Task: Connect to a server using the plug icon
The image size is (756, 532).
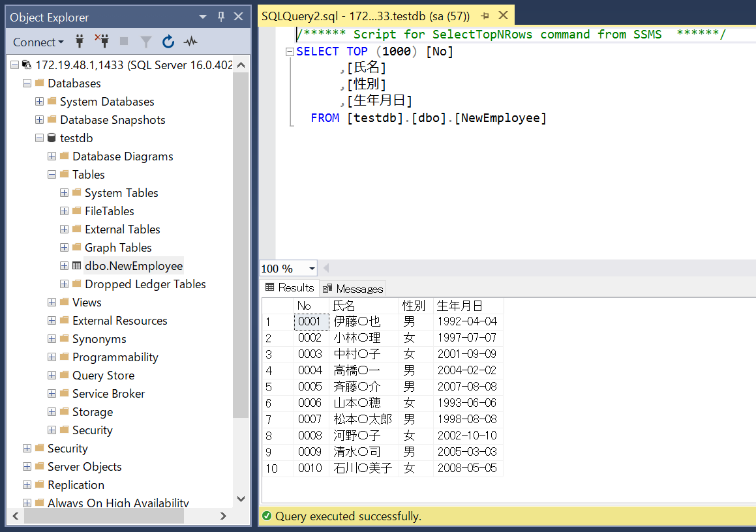Action: click(x=79, y=41)
